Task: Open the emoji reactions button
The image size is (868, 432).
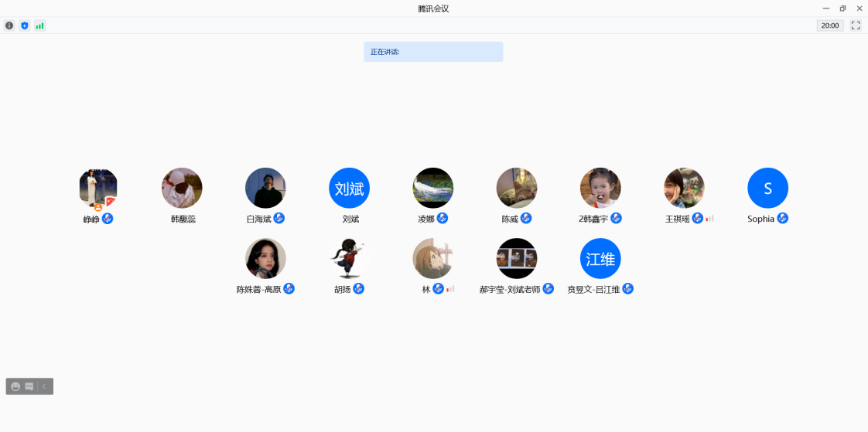Action: click(15, 386)
